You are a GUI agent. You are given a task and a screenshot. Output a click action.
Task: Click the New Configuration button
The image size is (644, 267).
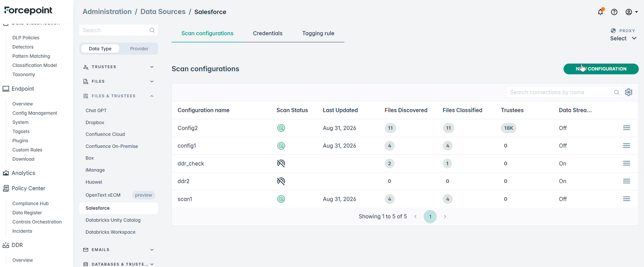pos(601,69)
